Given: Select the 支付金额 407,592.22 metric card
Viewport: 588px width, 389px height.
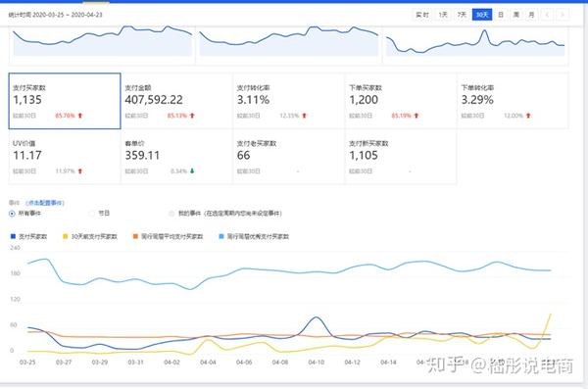Looking at the screenshot, I should click(176, 101).
